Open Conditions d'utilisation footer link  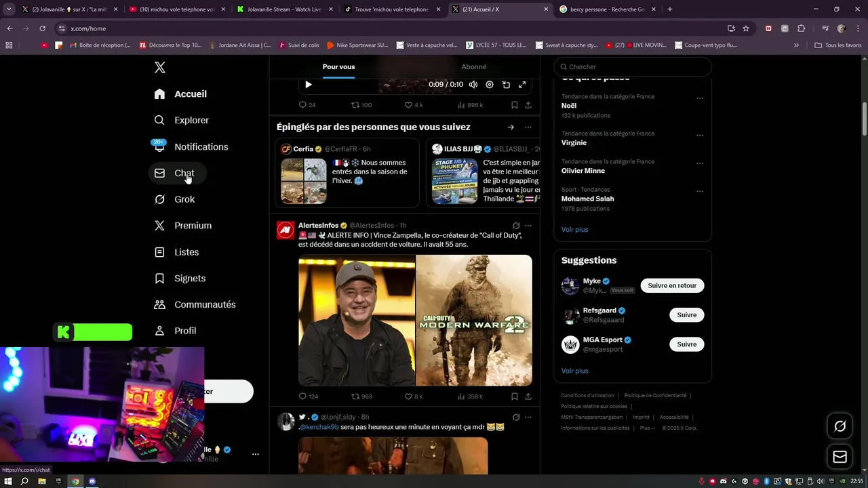(x=587, y=395)
